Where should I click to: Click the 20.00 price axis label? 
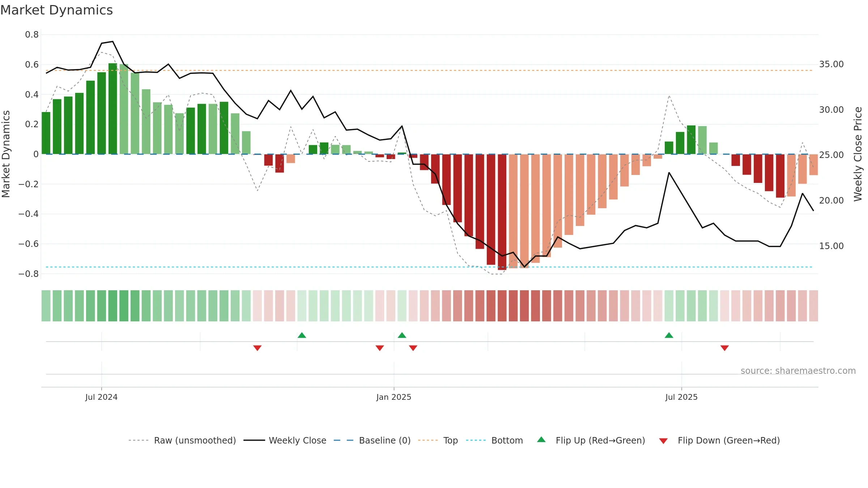[x=831, y=201]
